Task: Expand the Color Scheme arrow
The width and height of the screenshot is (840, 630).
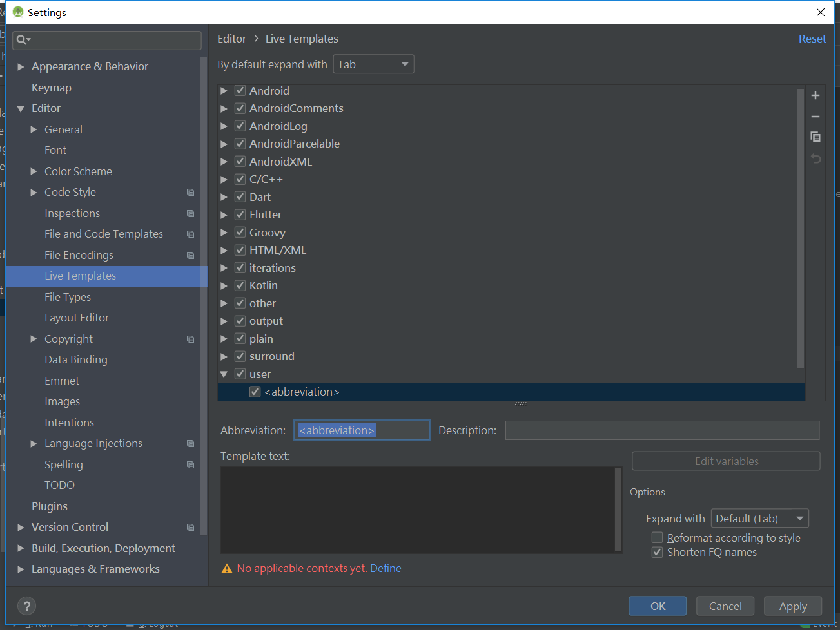Action: click(x=34, y=171)
